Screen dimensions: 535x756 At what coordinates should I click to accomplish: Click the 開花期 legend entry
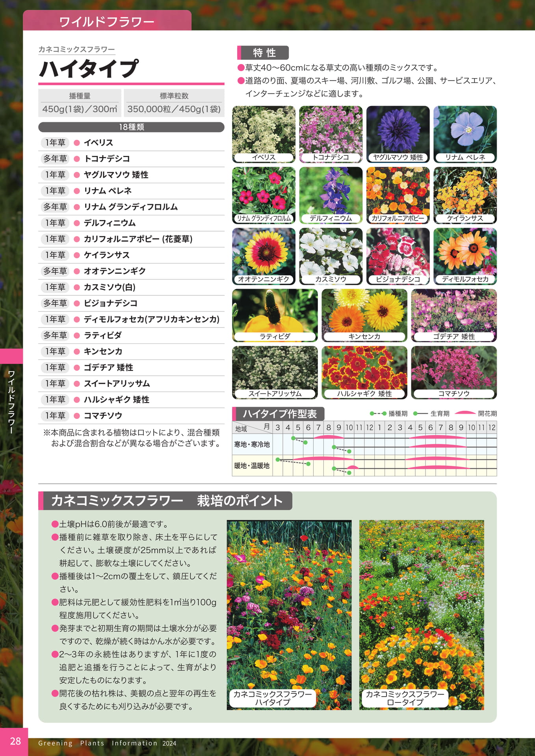[476, 413]
